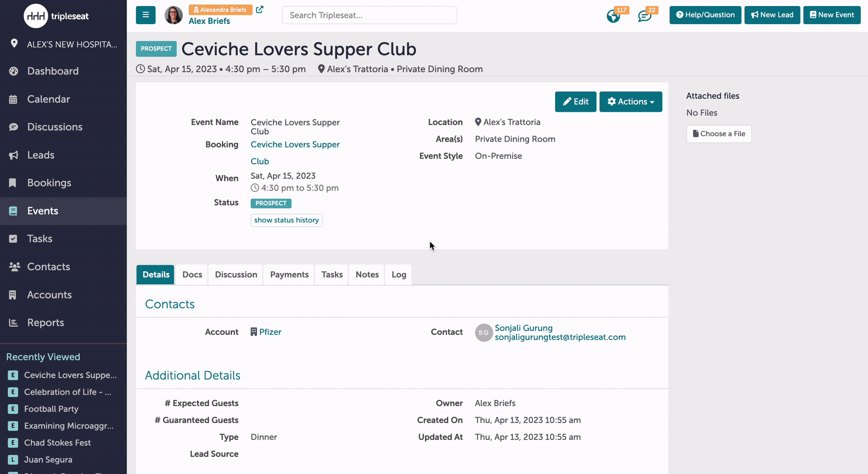Click the Contacts people icon
This screenshot has width=868, height=474.
pos(14,267)
